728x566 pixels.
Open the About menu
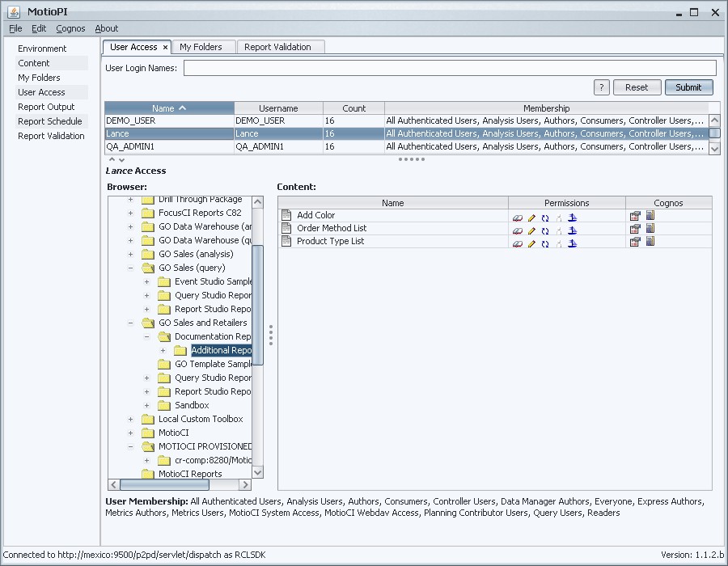(x=106, y=28)
